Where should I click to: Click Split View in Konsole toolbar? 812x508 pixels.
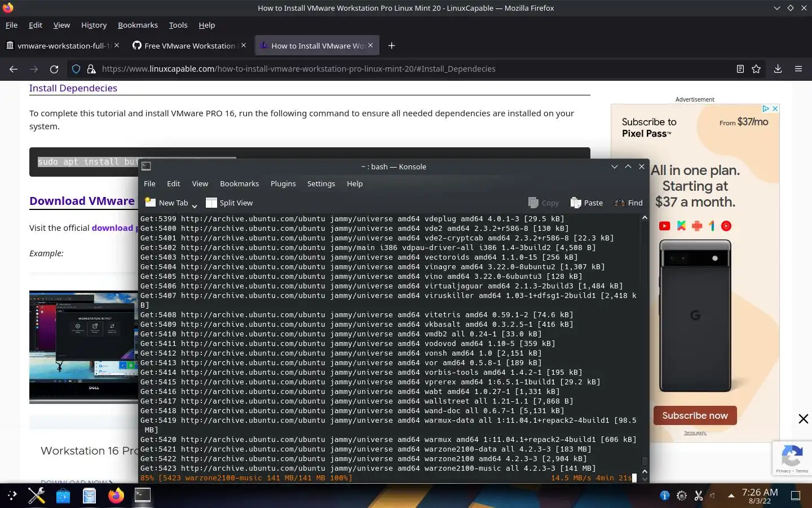tap(229, 203)
